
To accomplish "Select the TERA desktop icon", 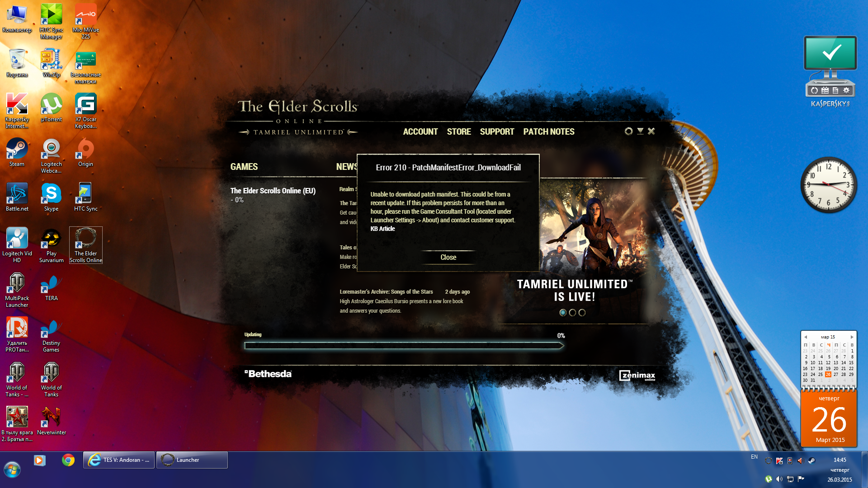I will (x=52, y=286).
